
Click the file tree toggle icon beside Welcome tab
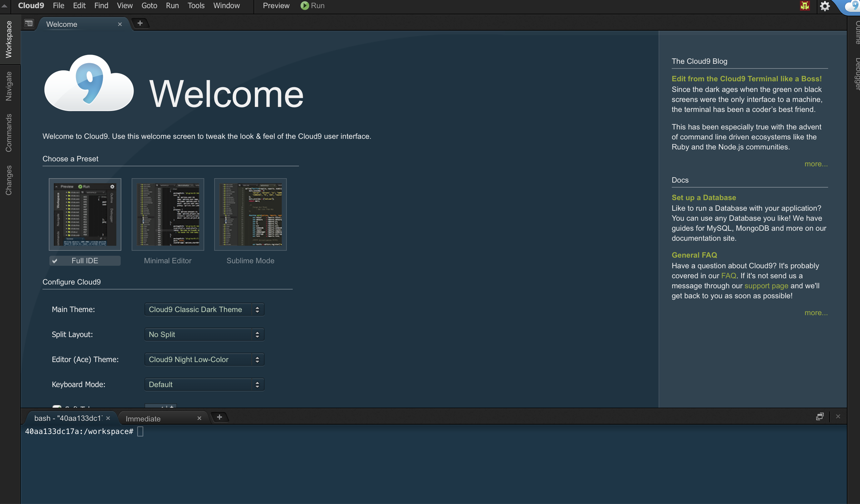29,23
